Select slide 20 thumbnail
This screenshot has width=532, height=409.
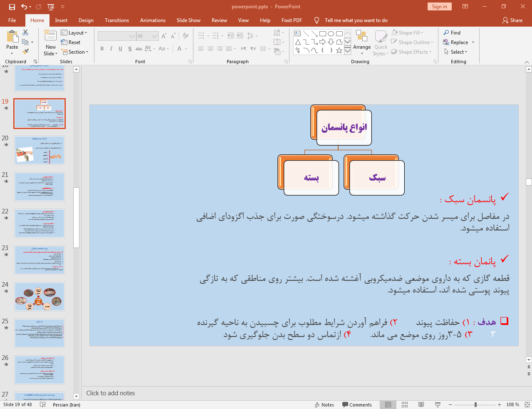40,150
